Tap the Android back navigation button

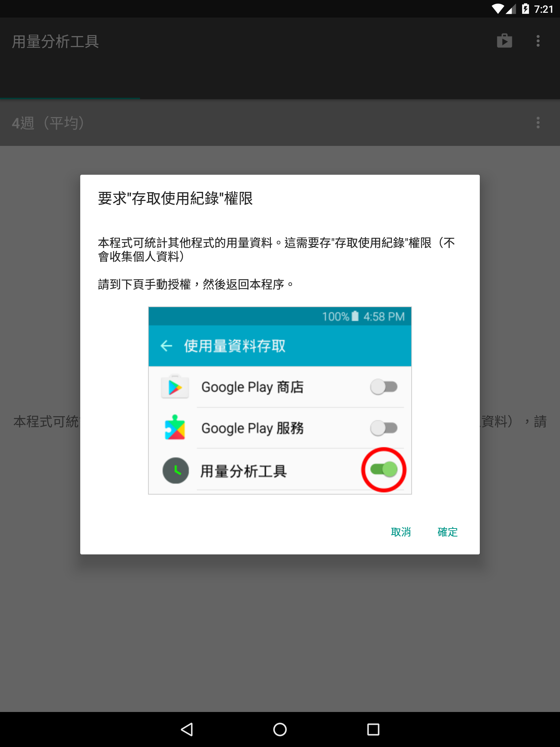(187, 729)
